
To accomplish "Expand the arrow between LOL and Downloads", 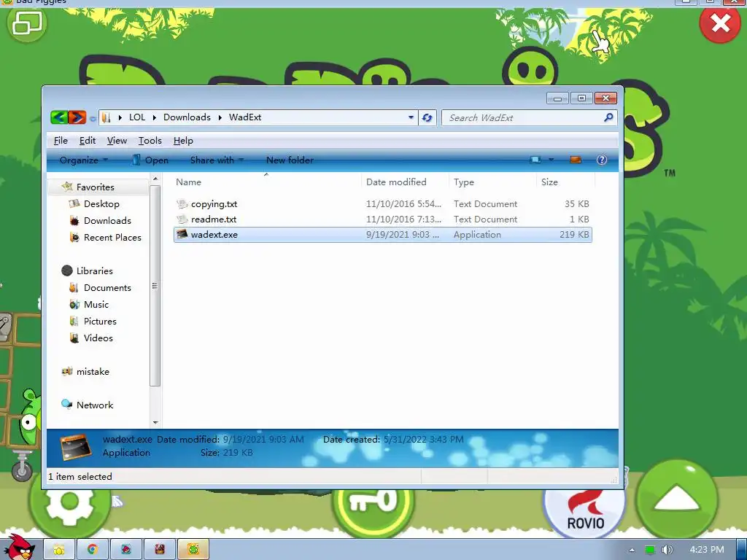I will 155,117.
